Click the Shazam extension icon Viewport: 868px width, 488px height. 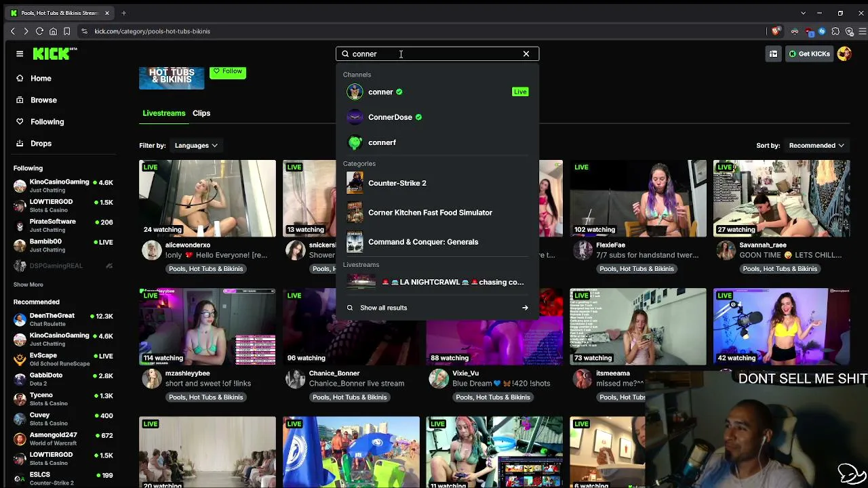(822, 31)
